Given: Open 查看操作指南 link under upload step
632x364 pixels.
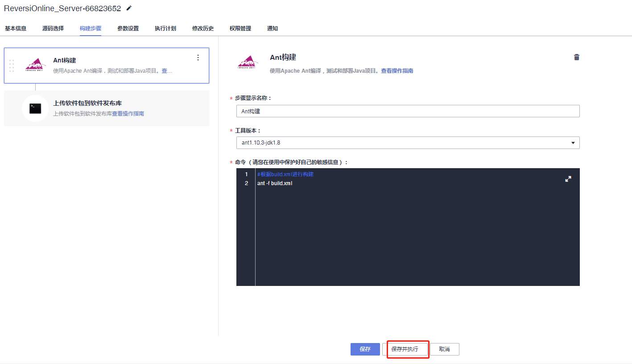Looking at the screenshot, I should pyautogui.click(x=128, y=114).
